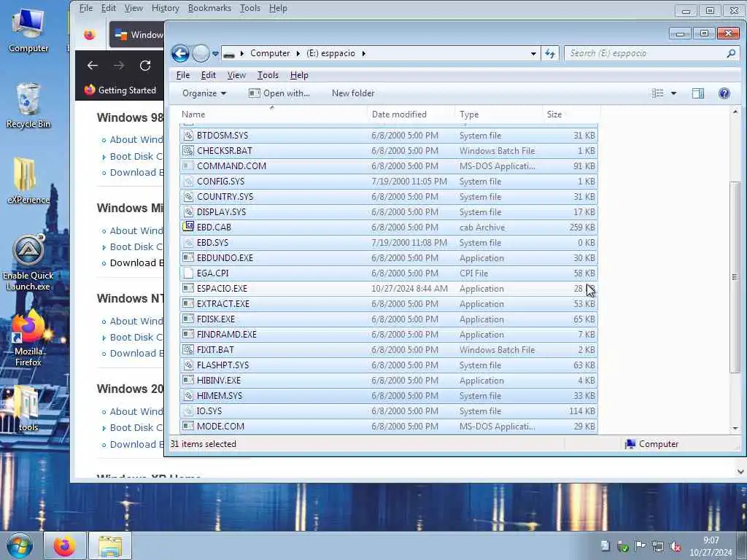Click the Change your view icon
This screenshot has height=560, width=747.
pyautogui.click(x=658, y=93)
